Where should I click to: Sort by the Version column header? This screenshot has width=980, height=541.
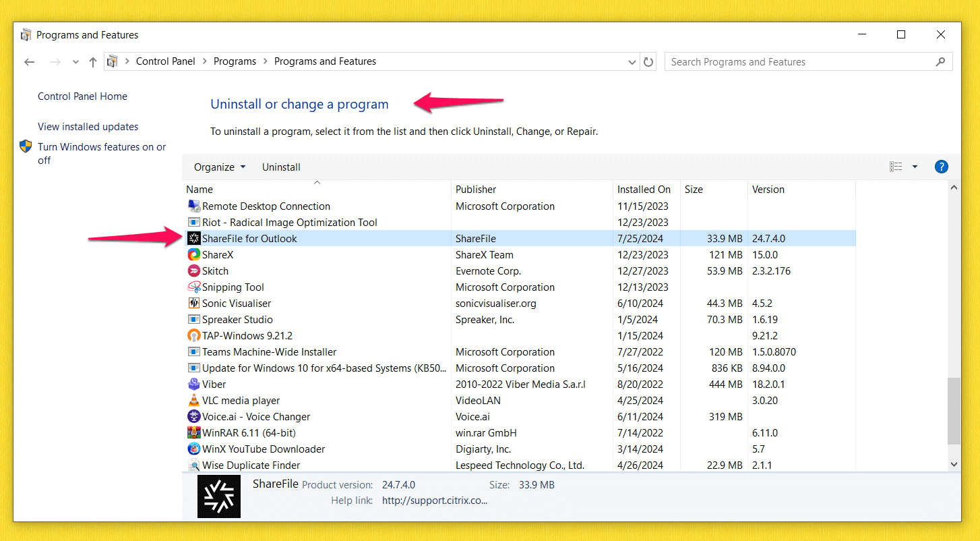point(801,190)
